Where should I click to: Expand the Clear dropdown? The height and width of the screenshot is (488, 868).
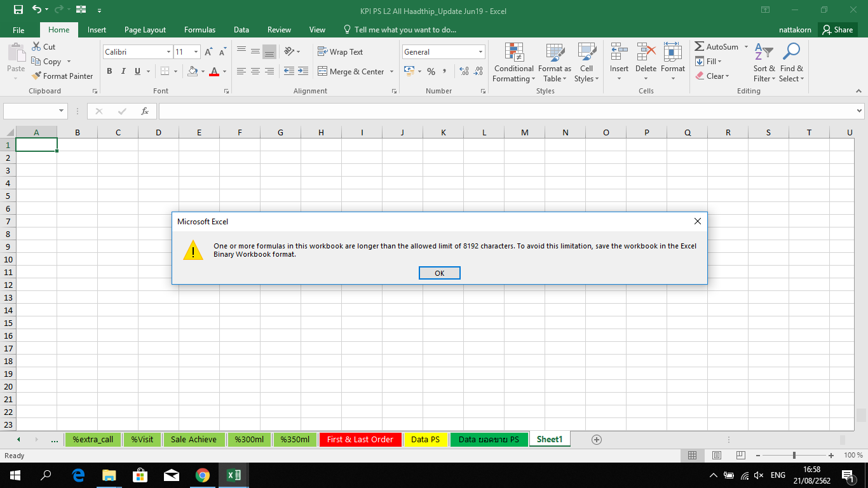pyautogui.click(x=727, y=76)
